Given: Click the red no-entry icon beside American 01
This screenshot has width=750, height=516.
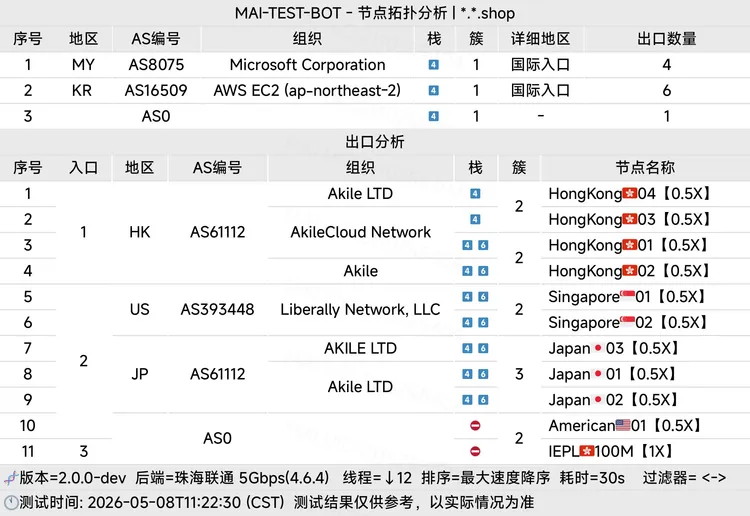Looking at the screenshot, I should click(475, 426).
